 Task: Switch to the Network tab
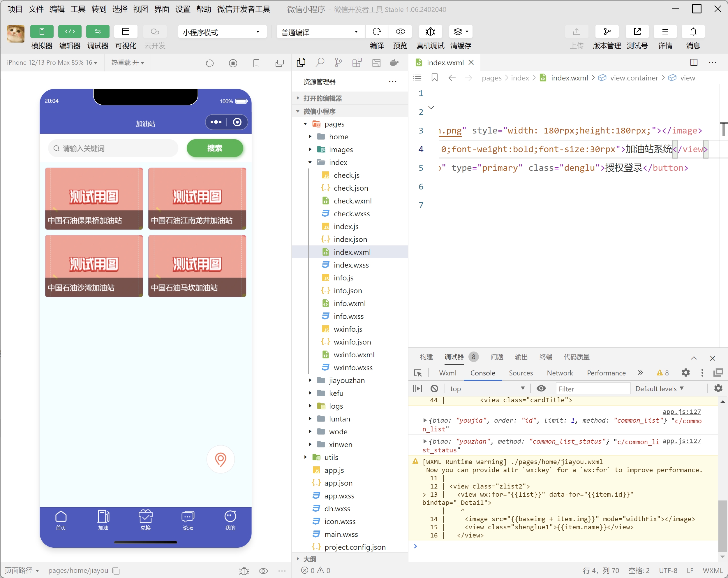tap(560, 373)
